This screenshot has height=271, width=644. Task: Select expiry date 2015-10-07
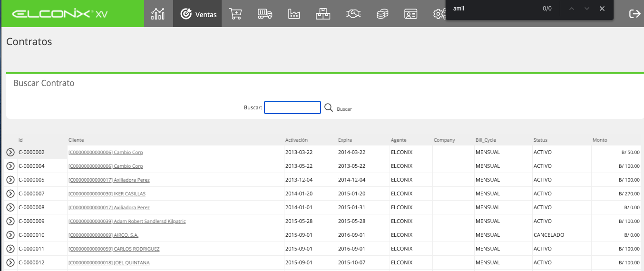click(351, 263)
